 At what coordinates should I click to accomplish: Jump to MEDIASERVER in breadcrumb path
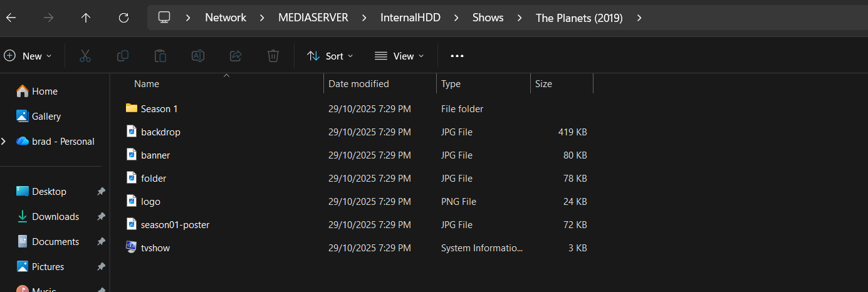click(x=313, y=18)
